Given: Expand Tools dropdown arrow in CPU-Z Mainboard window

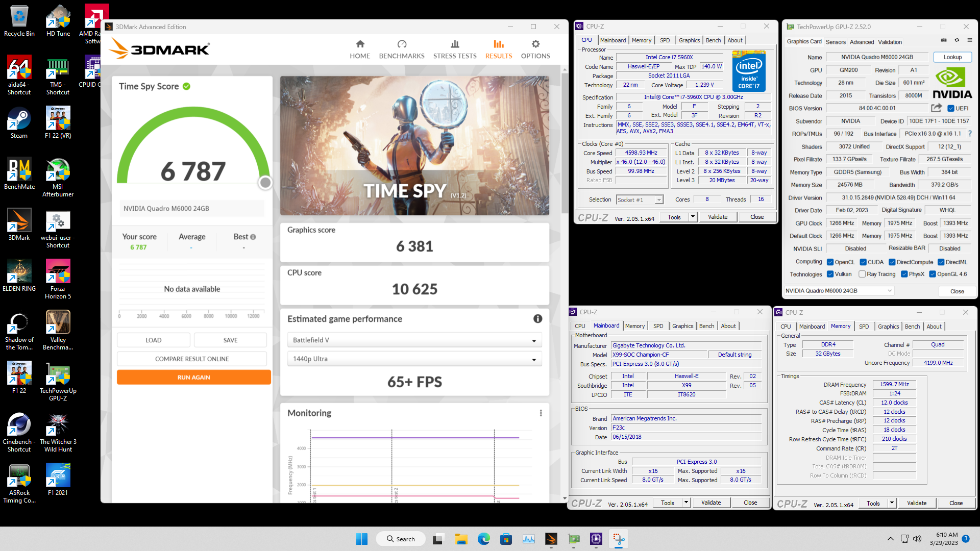Looking at the screenshot, I should (x=686, y=503).
